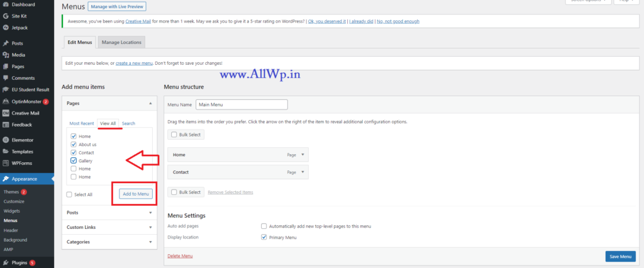This screenshot has width=644, height=268.
Task: Click the WPForms icon in the sidebar
Action: tap(6, 163)
